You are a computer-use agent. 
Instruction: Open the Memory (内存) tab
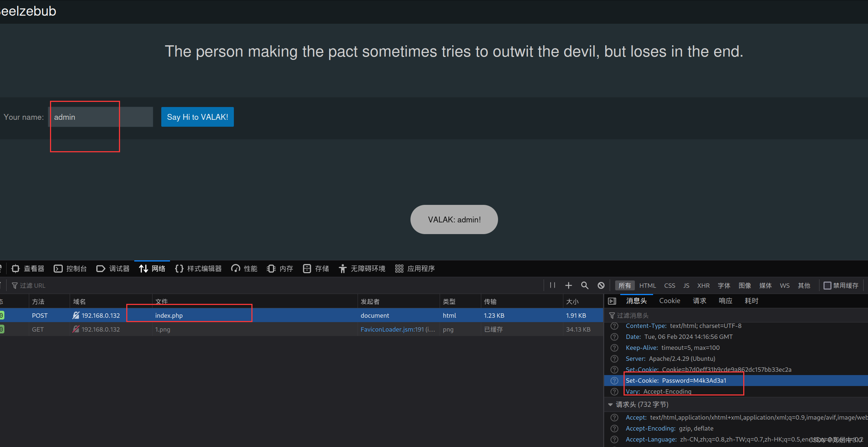coord(280,269)
